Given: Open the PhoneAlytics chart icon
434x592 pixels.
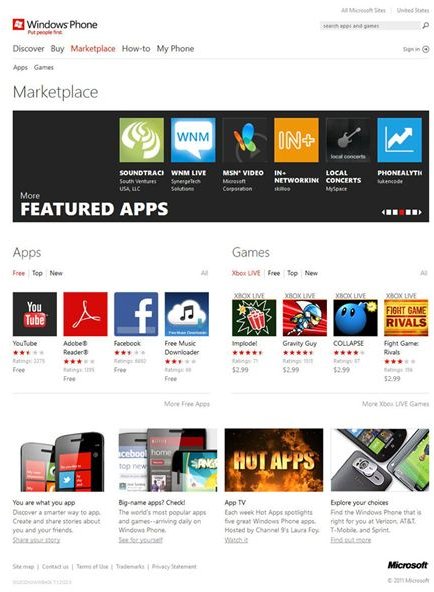Looking at the screenshot, I should click(x=399, y=140).
